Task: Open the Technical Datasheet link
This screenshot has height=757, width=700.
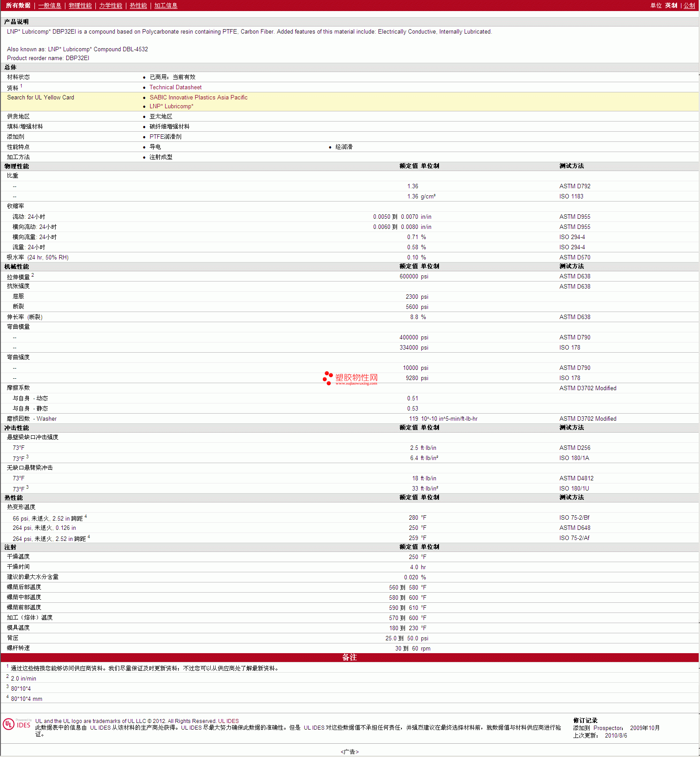Action: click(175, 87)
